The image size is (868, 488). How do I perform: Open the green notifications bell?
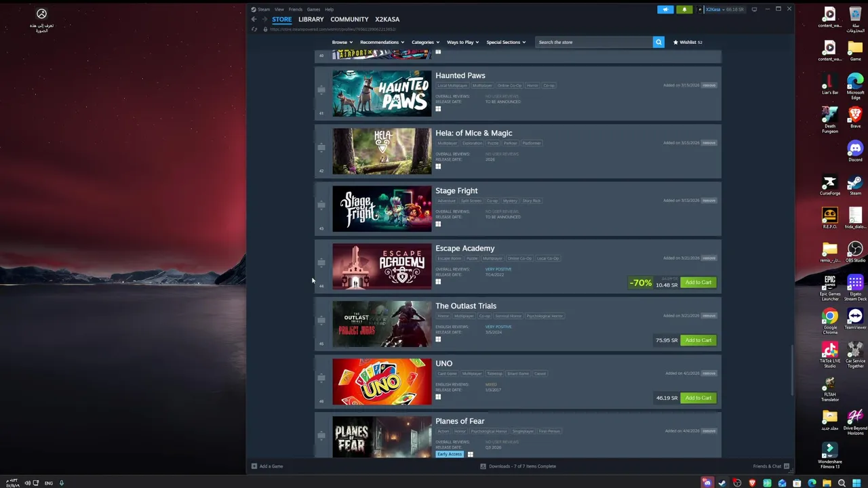(684, 9)
